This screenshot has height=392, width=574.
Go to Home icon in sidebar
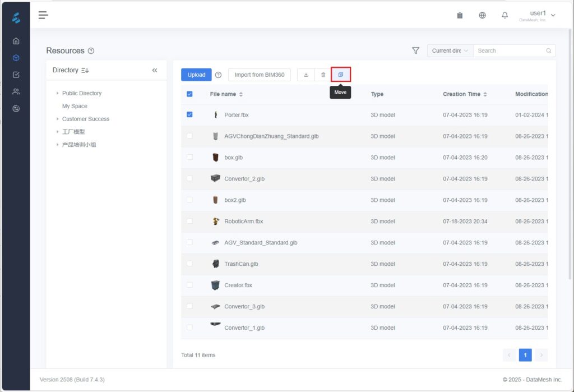pos(16,41)
